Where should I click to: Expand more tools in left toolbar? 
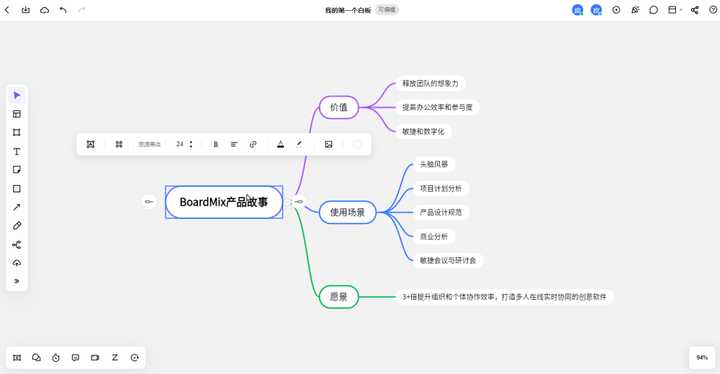tap(17, 281)
